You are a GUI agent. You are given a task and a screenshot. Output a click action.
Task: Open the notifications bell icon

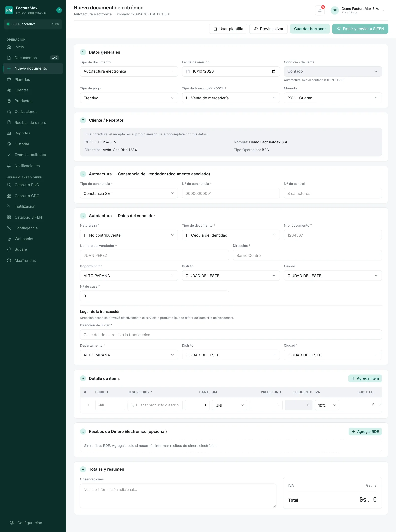320,11
